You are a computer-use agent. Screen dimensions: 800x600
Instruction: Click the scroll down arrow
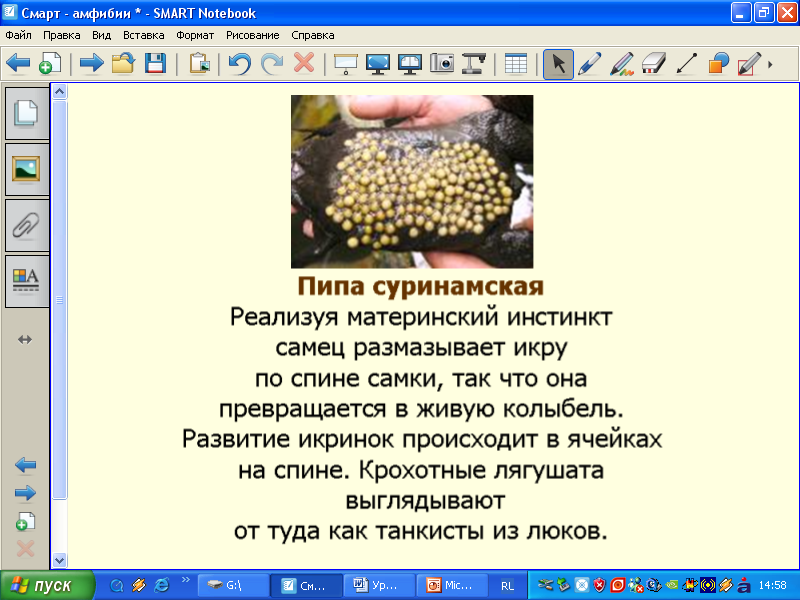click(60, 560)
